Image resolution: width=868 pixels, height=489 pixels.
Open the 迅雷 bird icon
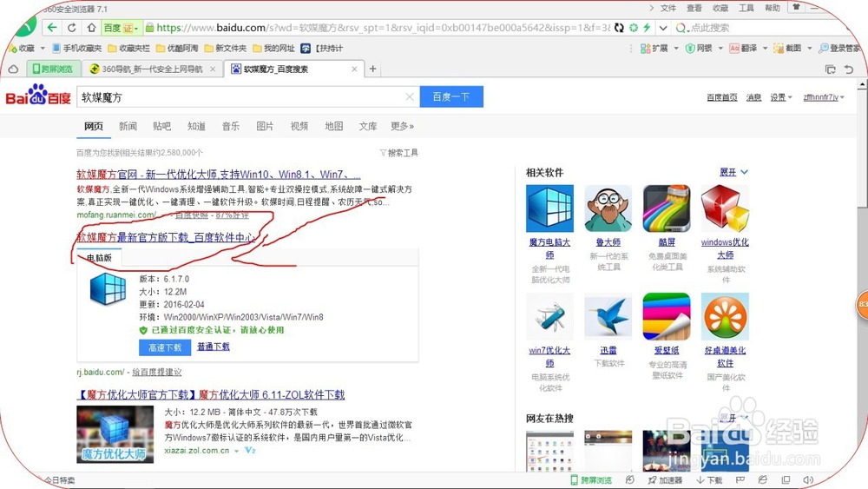click(608, 316)
